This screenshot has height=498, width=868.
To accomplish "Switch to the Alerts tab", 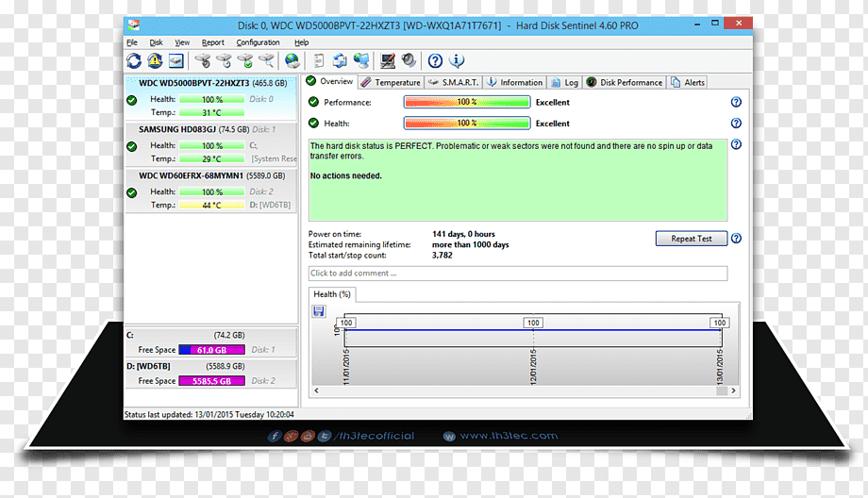I will tap(688, 82).
